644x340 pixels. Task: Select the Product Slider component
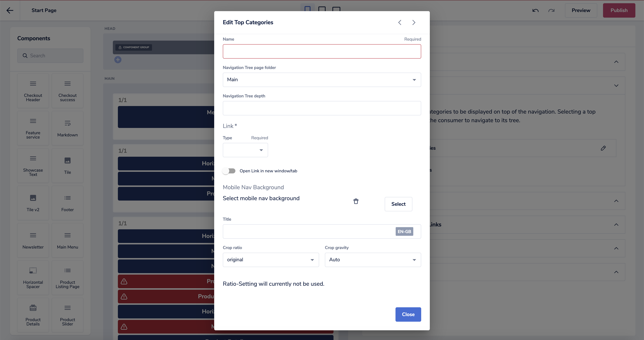click(x=68, y=315)
